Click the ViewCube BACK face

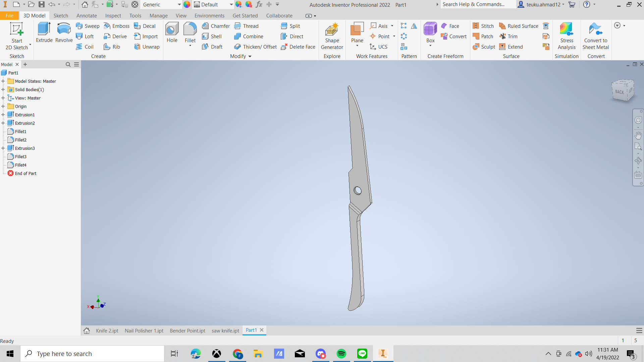620,92
